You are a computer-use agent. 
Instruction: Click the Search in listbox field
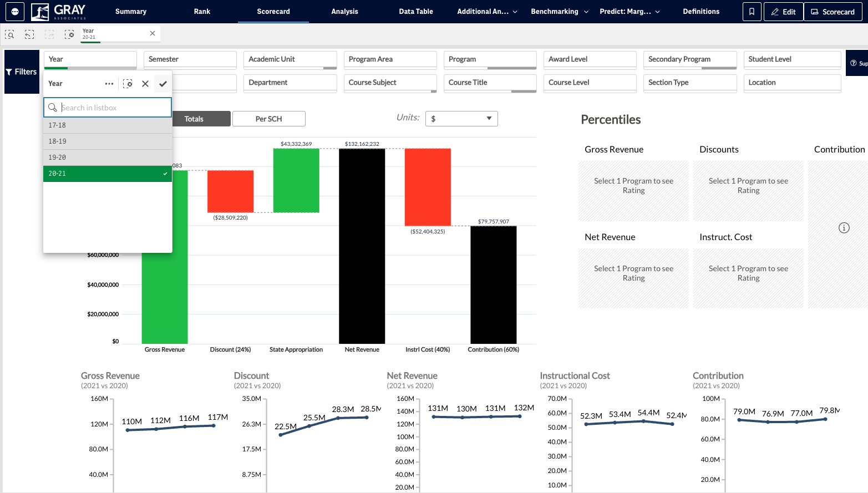point(108,108)
